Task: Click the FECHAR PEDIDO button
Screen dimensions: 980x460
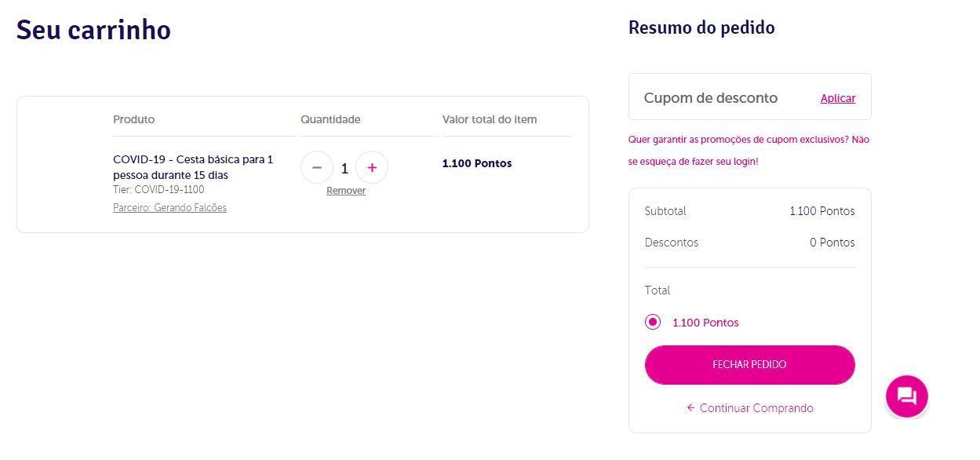Action: [750, 365]
